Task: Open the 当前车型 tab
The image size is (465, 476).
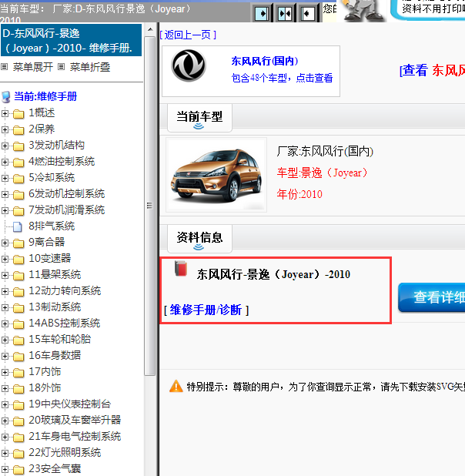Action: tap(199, 118)
